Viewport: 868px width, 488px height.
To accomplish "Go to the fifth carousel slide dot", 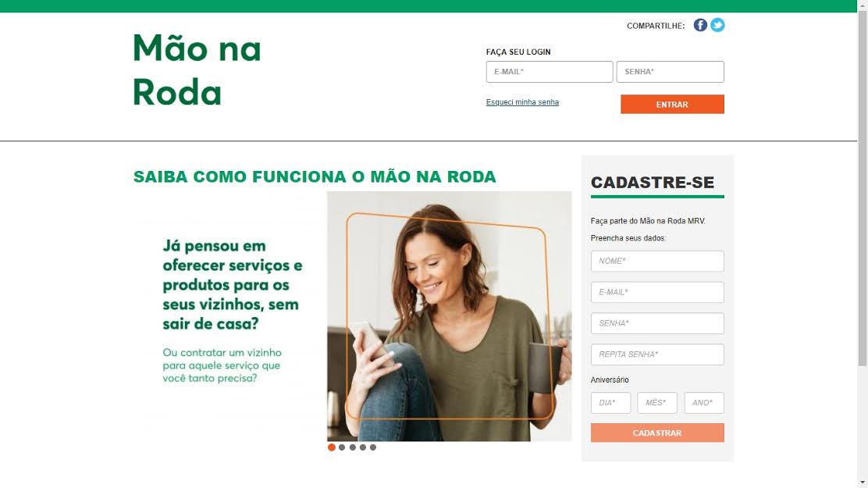I will [x=373, y=447].
